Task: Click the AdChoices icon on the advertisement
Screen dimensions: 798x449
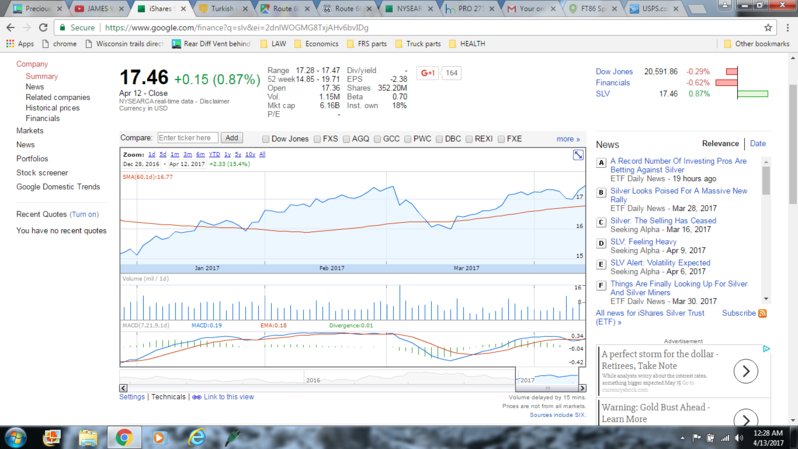Action: (766, 349)
